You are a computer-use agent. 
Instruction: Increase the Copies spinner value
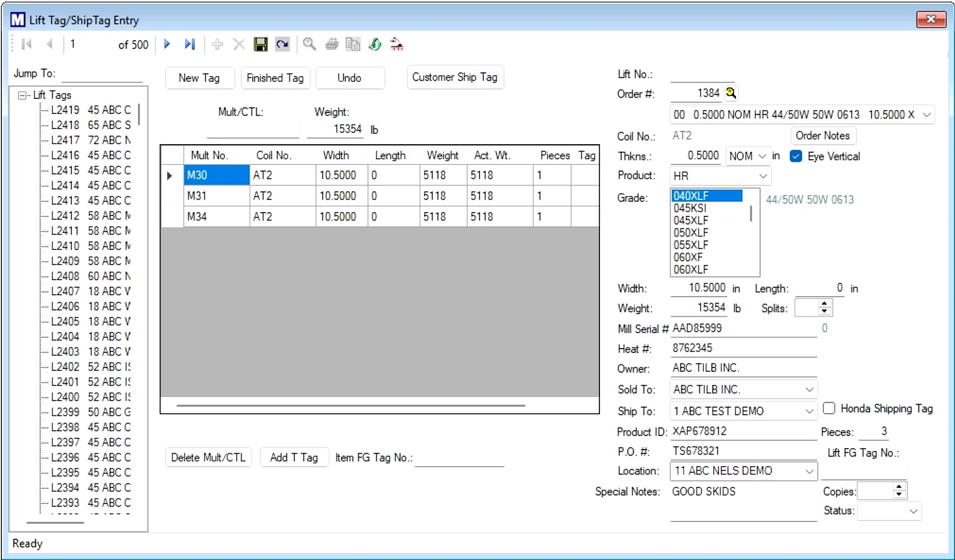900,487
